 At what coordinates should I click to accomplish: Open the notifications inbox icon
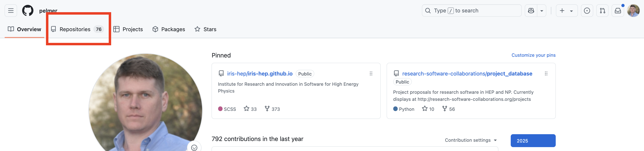tap(618, 10)
